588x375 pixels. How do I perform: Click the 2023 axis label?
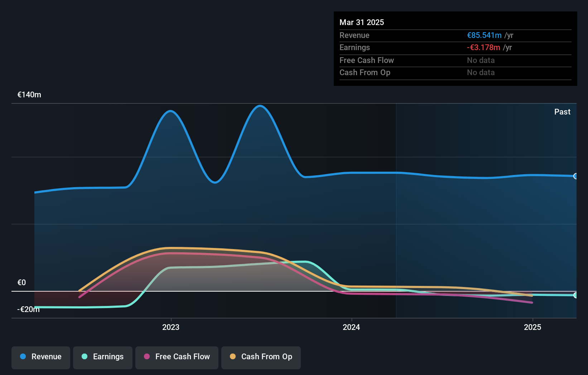click(x=171, y=327)
